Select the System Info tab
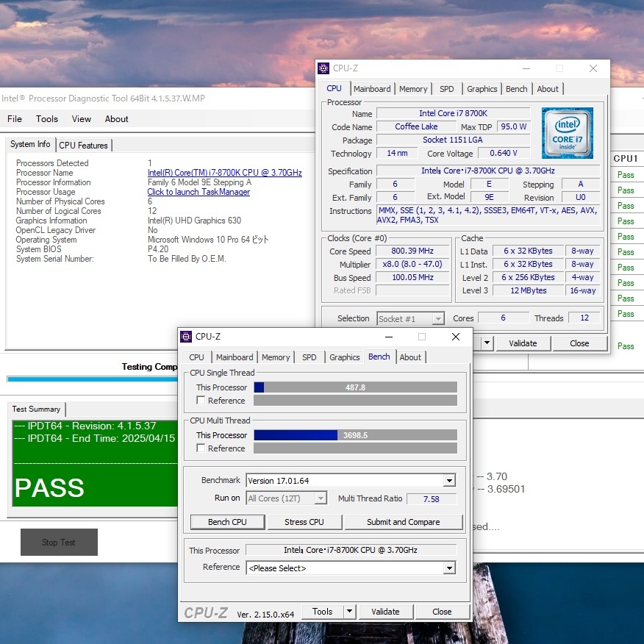The height and width of the screenshot is (644, 644). point(30,144)
